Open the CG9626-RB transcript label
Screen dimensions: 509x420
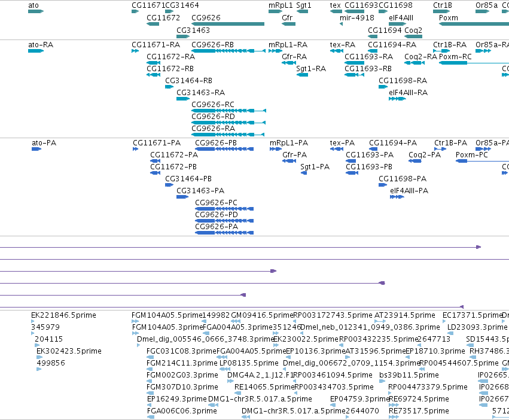click(x=212, y=44)
